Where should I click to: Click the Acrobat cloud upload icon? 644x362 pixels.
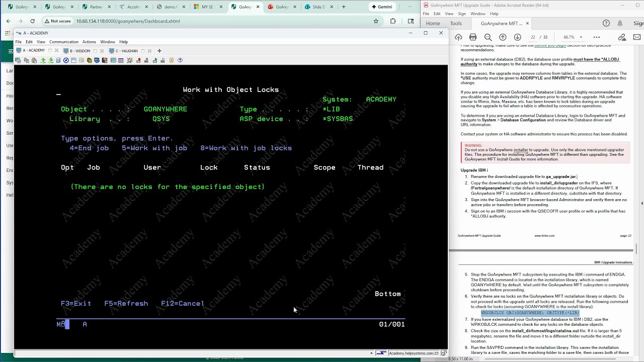pos(458,37)
